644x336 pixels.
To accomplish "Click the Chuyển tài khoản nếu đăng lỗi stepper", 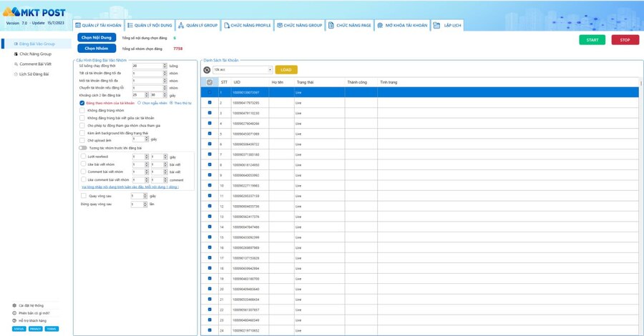I will coord(165,88).
